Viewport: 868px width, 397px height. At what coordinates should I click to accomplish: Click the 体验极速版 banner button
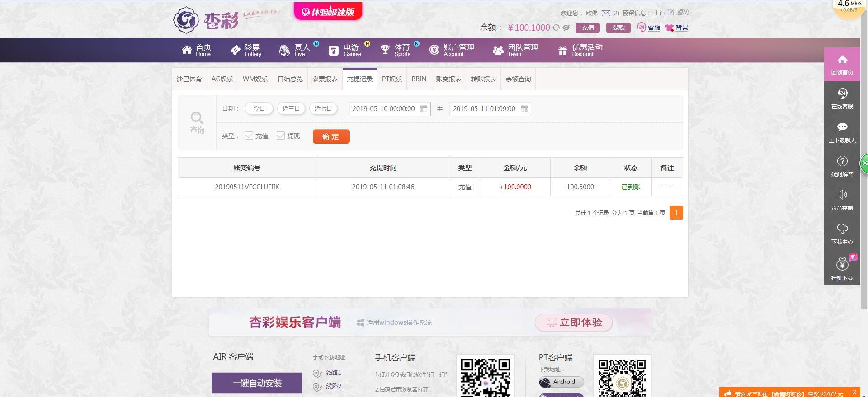point(328,11)
